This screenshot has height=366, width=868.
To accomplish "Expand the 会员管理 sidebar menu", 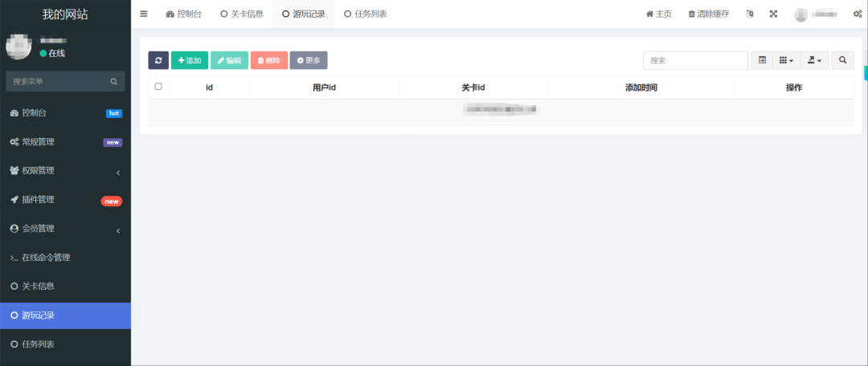I will (65, 228).
